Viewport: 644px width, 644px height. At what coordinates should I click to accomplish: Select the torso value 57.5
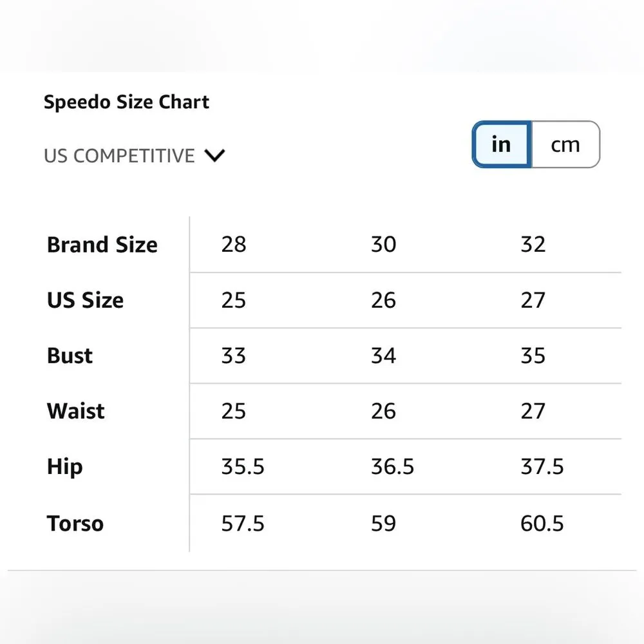pyautogui.click(x=242, y=523)
